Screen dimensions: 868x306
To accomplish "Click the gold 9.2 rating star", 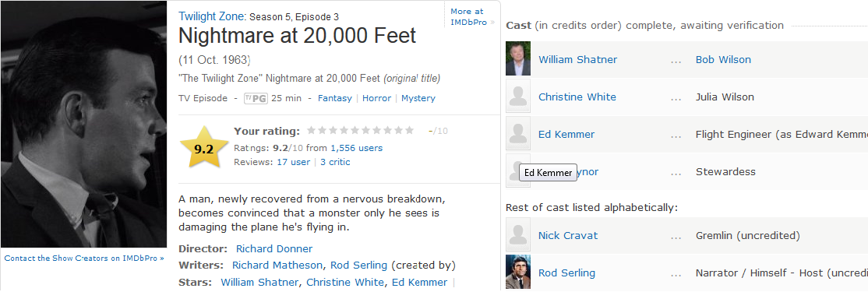I will pyautogui.click(x=203, y=148).
